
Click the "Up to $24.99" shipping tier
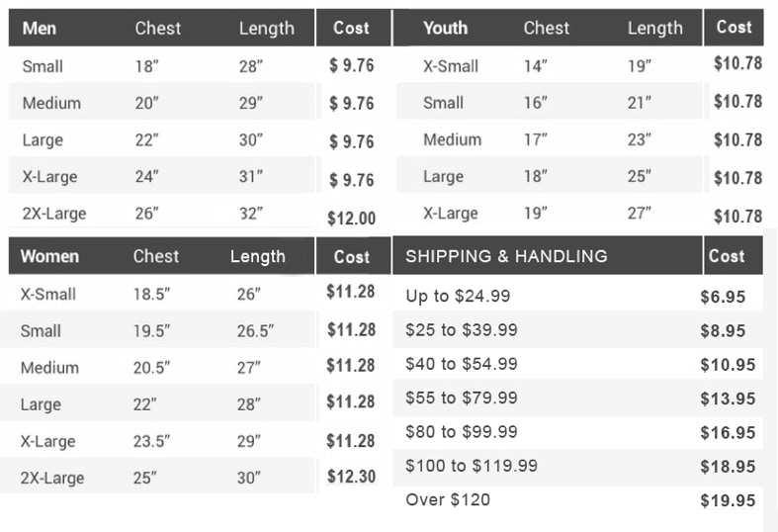point(458,296)
